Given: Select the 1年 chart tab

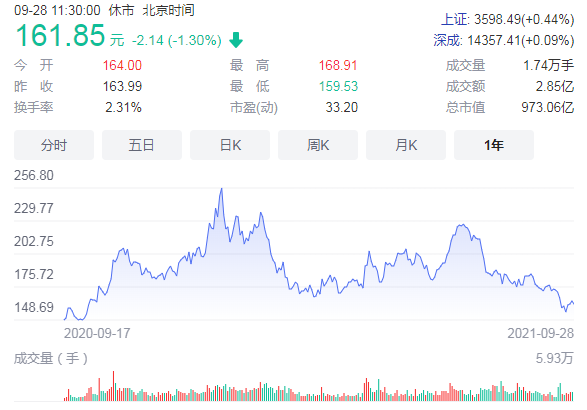Looking at the screenshot, I should click(494, 145).
